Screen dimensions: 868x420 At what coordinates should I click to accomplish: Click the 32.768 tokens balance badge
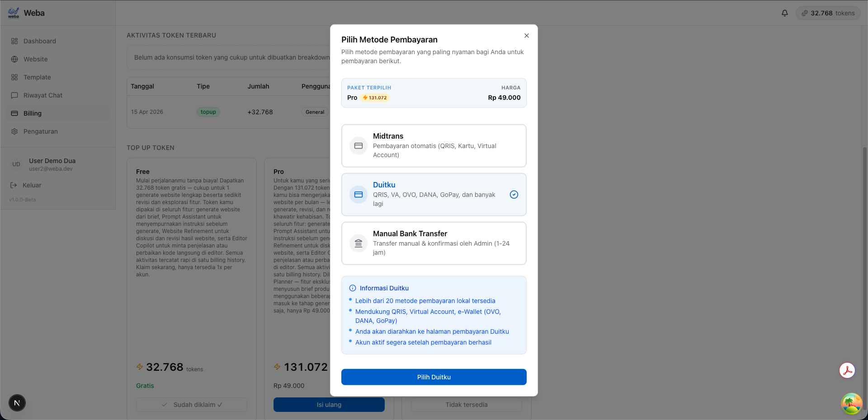coord(828,13)
